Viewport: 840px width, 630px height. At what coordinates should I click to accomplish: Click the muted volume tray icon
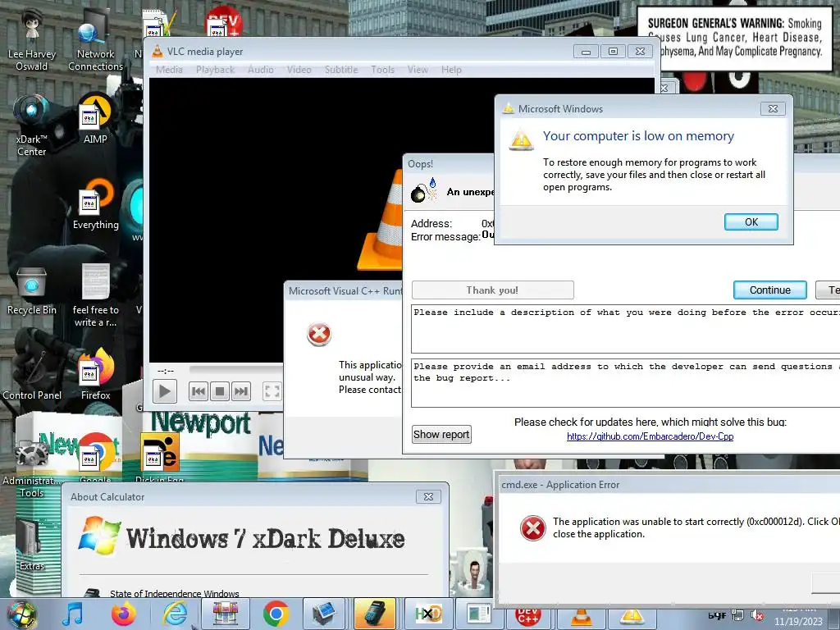pos(756,615)
